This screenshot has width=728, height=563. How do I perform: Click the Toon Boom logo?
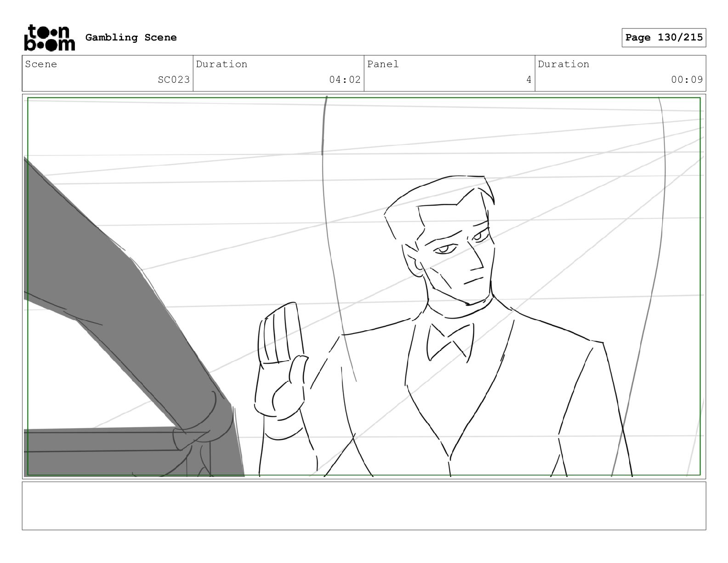pyautogui.click(x=49, y=37)
